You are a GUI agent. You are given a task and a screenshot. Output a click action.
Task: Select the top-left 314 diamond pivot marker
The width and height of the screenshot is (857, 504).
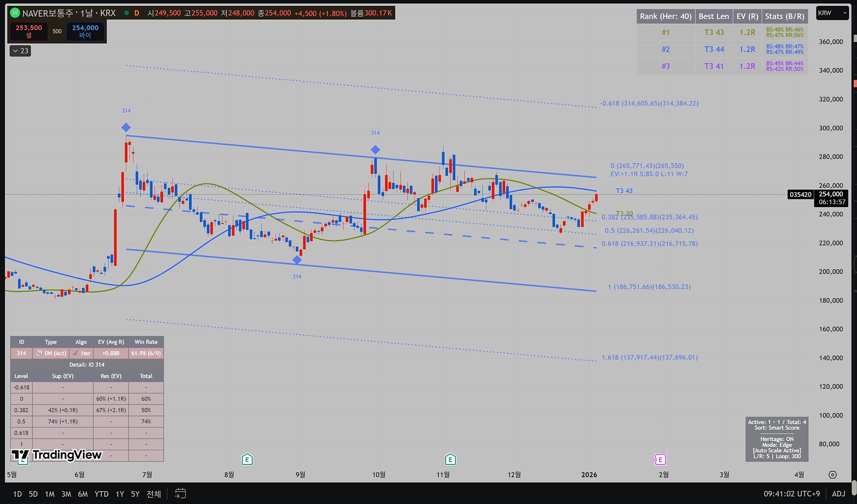click(126, 127)
